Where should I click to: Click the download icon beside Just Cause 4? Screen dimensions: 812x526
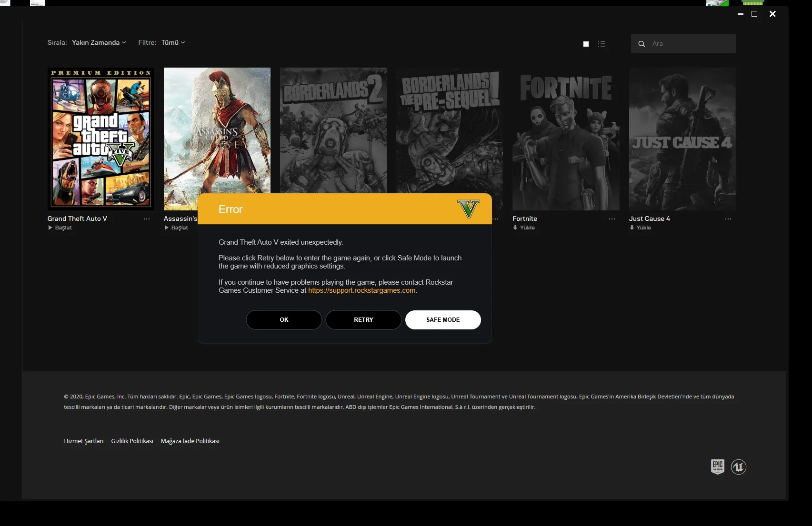(632, 228)
